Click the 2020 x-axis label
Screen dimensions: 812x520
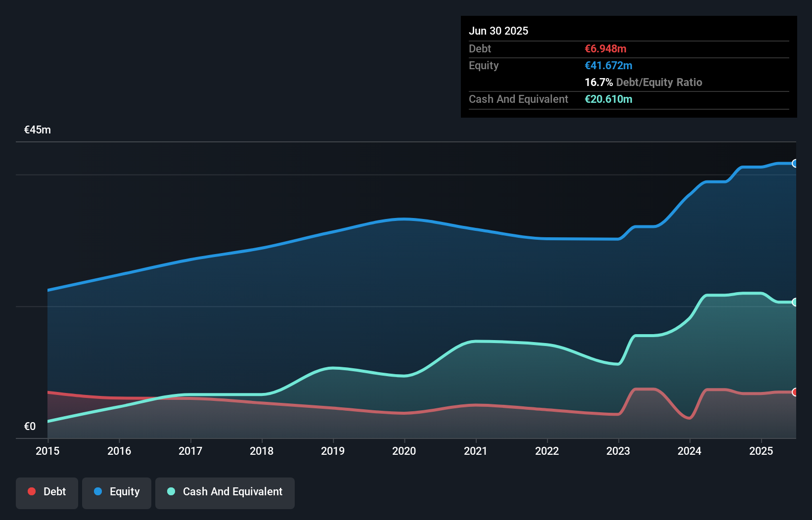404,451
